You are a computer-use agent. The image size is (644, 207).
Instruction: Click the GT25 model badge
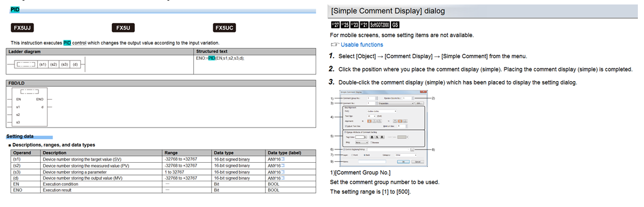tap(345, 25)
